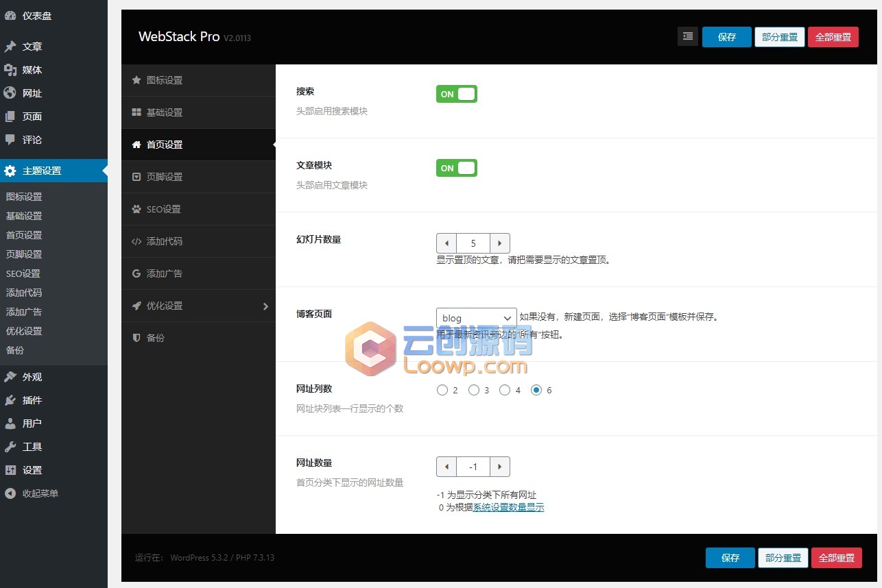Click the paw icon for SEO设置
This screenshot has width=882, height=588.
point(136,209)
